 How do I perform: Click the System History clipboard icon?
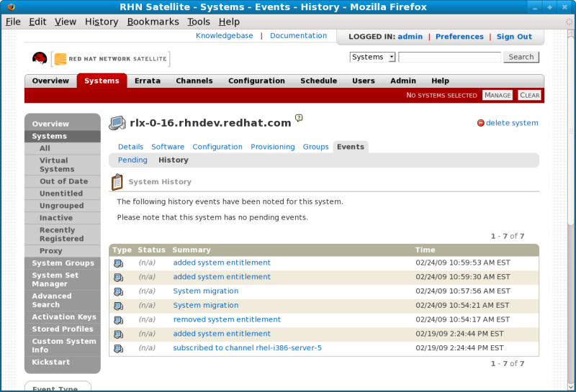(117, 183)
